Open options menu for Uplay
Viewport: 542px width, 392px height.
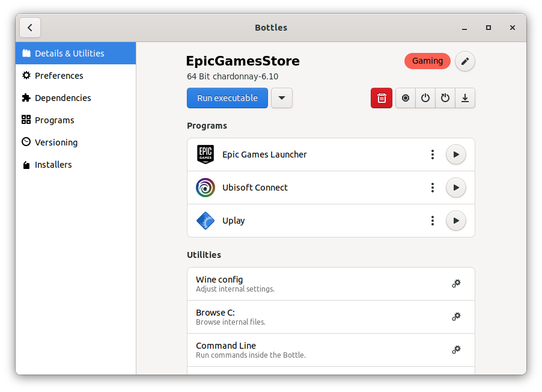point(432,221)
